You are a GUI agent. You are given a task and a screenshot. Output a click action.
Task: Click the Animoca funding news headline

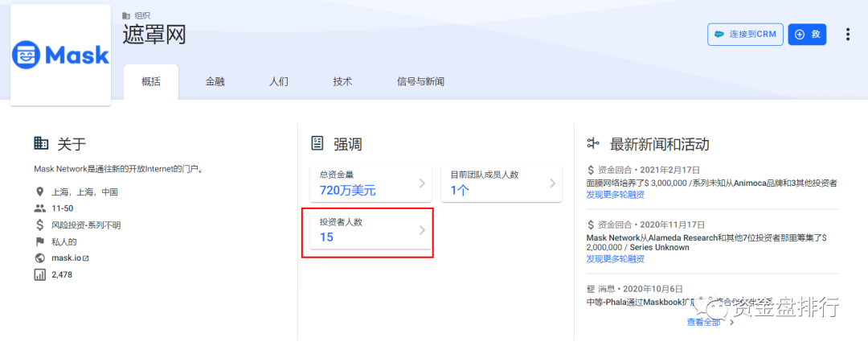tap(711, 183)
